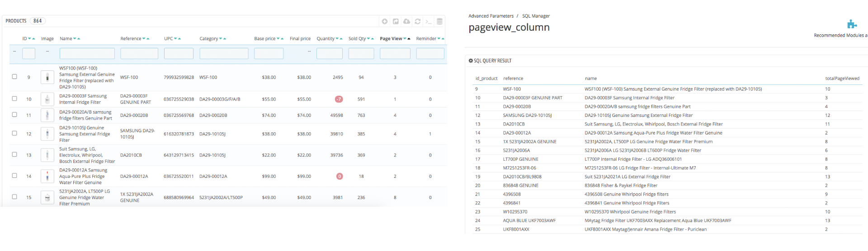Click the zero quantity badge for ID 14
Image resolution: width=868 pixels, height=251 pixels.
pyautogui.click(x=340, y=176)
